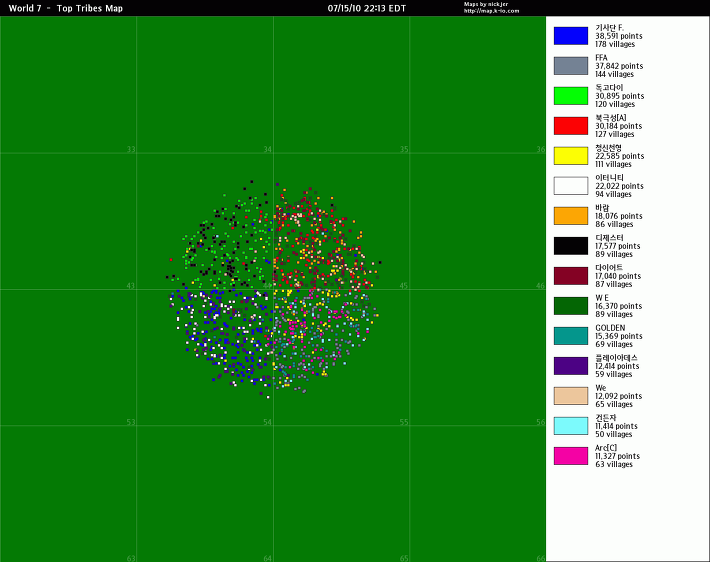Click the gray swatch for FFA tribe
The width and height of the screenshot is (710, 562).
click(571, 66)
